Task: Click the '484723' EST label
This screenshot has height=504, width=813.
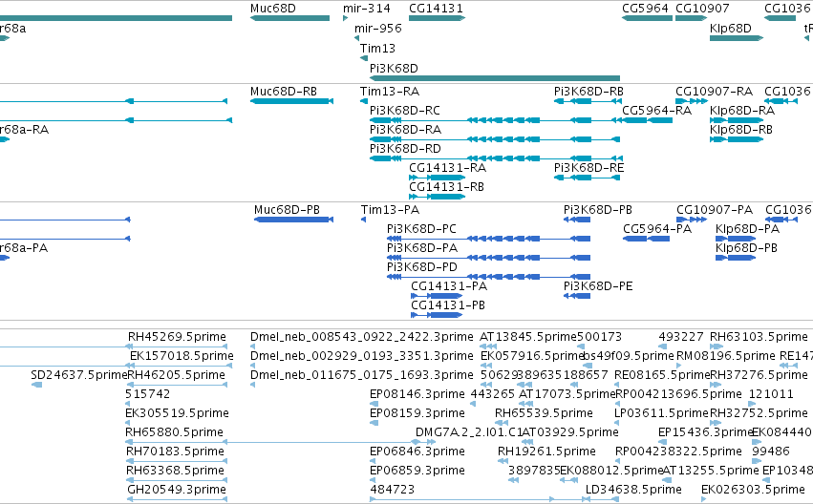Action: click(x=392, y=490)
